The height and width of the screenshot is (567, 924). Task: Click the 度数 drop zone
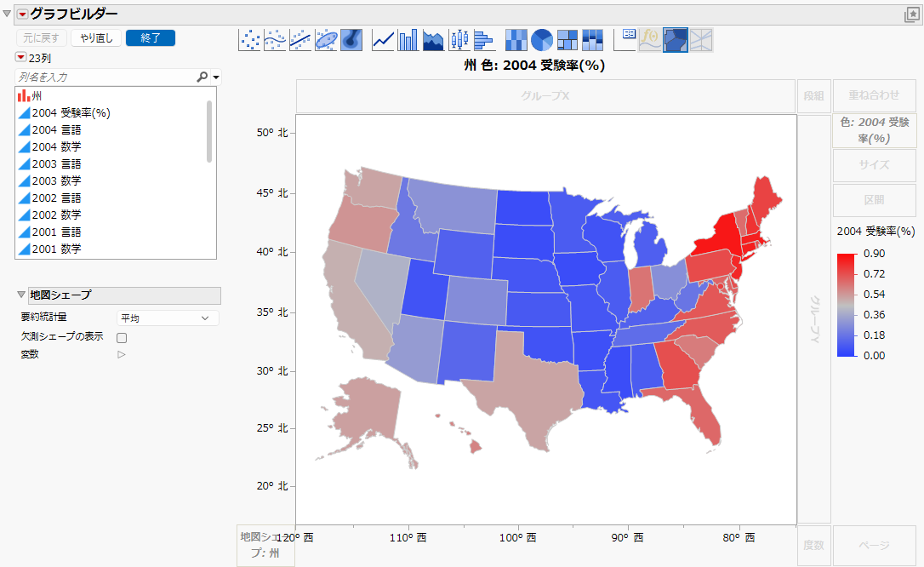click(813, 545)
